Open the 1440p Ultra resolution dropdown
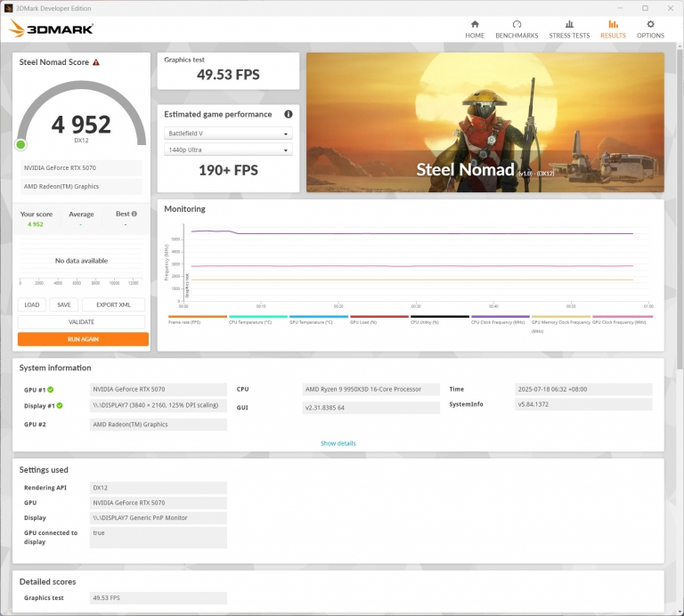The height and width of the screenshot is (616, 684). pos(228,150)
